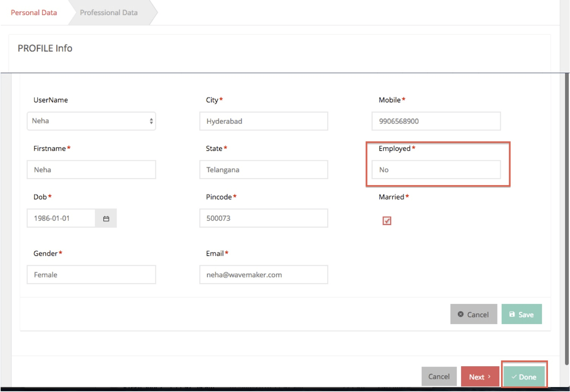The width and height of the screenshot is (570, 392).
Task: Click the bottom wizard Cancel button
Action: click(x=439, y=376)
